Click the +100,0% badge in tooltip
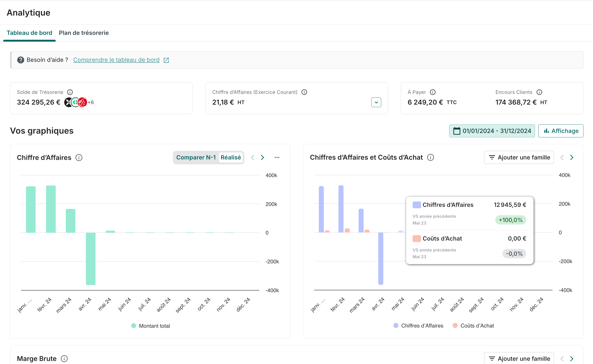This screenshot has width=593, height=364. pyautogui.click(x=511, y=220)
